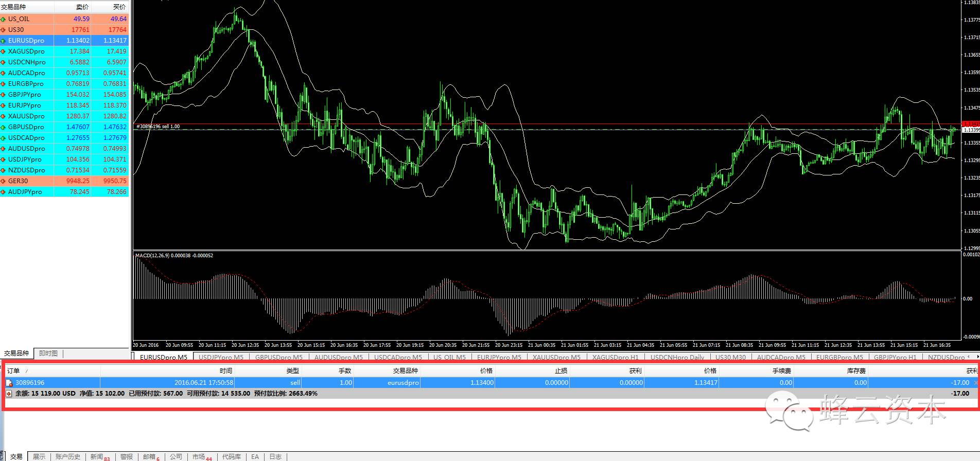Open the 警报 terminal tab
This screenshot has height=461, width=980.
(x=127, y=457)
